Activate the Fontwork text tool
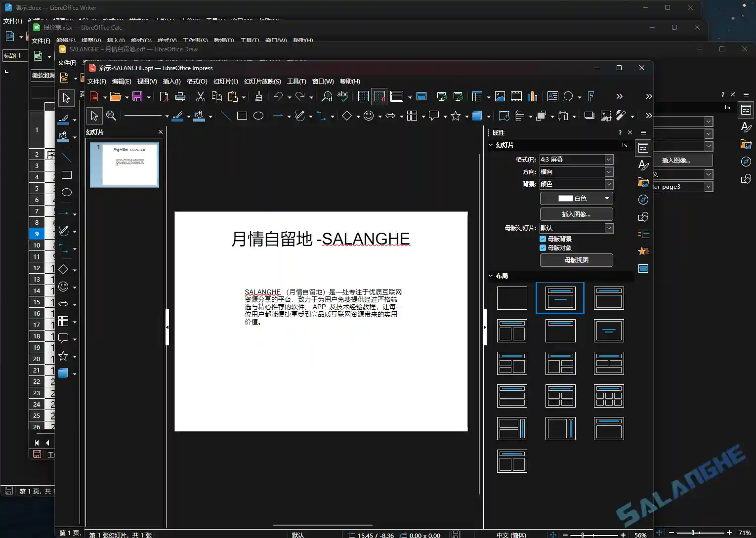Image resolution: width=756 pixels, height=538 pixels. (x=590, y=96)
